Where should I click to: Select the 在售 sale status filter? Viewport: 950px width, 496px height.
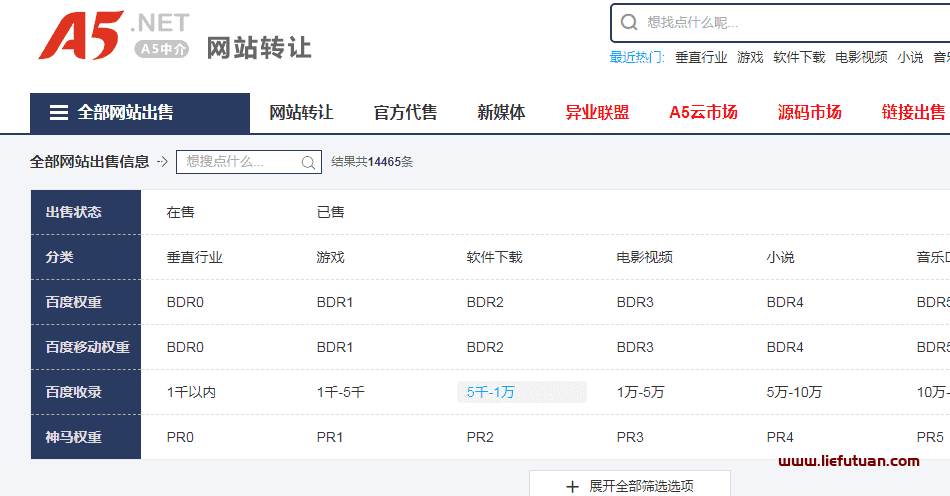pos(180,212)
